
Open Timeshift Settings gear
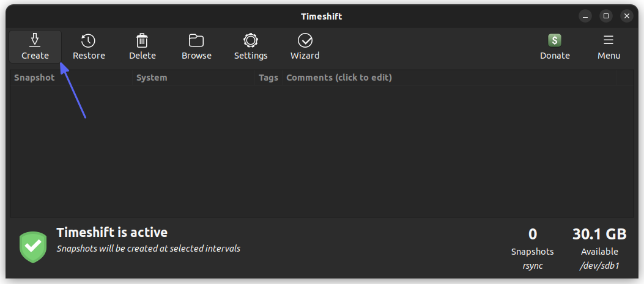point(251,41)
